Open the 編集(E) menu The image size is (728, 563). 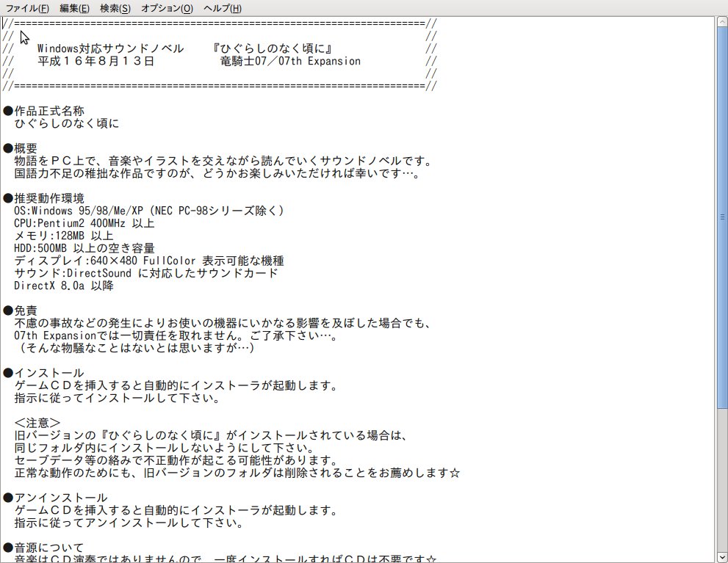pos(74,8)
